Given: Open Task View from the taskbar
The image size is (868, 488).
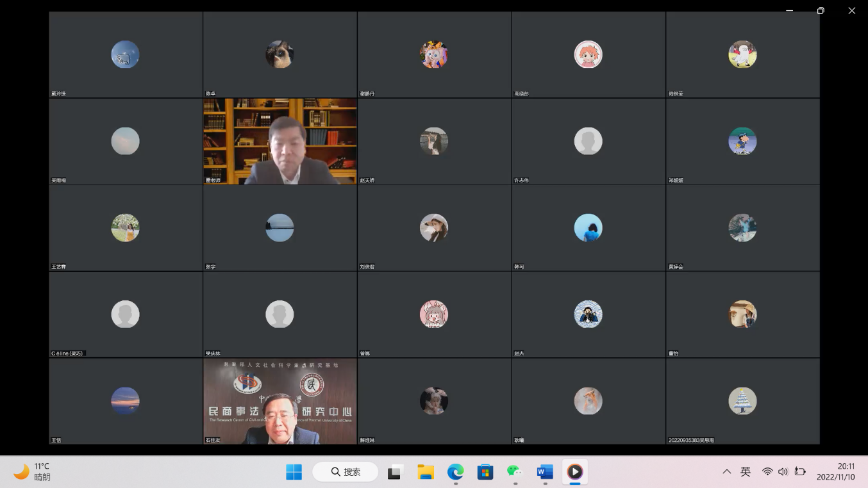Looking at the screenshot, I should click(395, 472).
